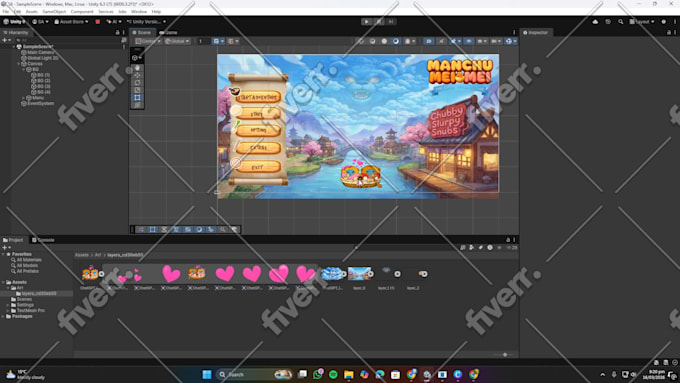Lock the Hierarchy panel
Image resolution: width=680 pixels, height=383 pixels.
[117, 33]
